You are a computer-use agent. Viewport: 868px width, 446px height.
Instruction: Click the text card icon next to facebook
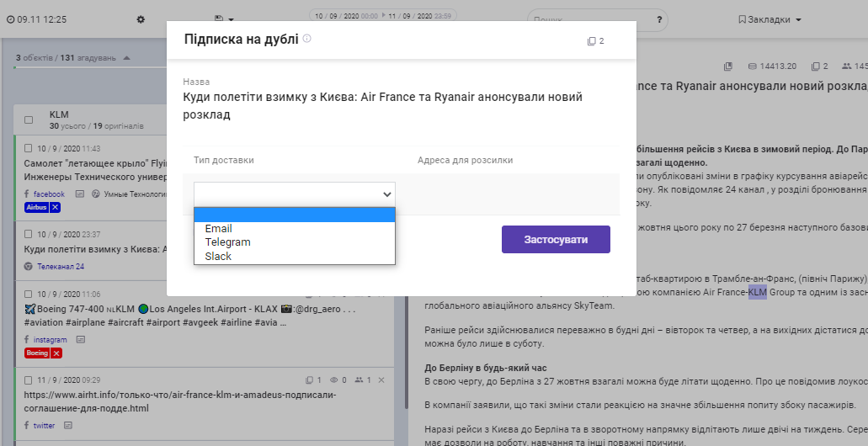point(80,194)
